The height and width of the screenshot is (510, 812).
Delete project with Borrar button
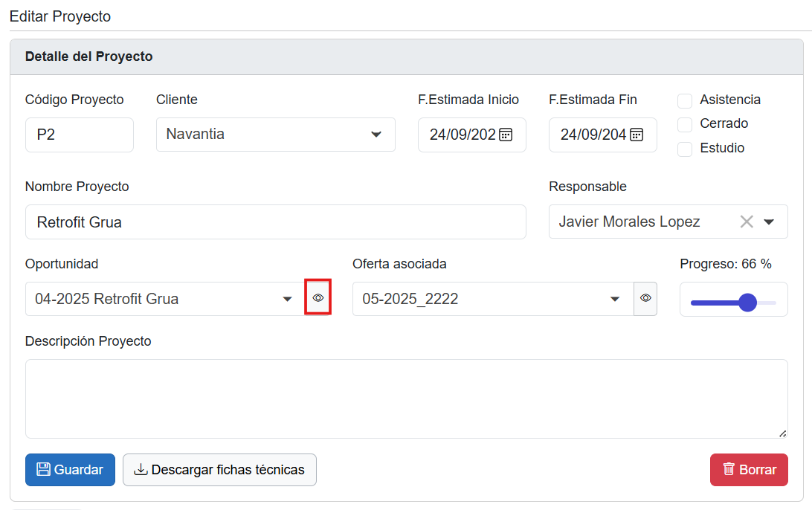[x=749, y=470]
